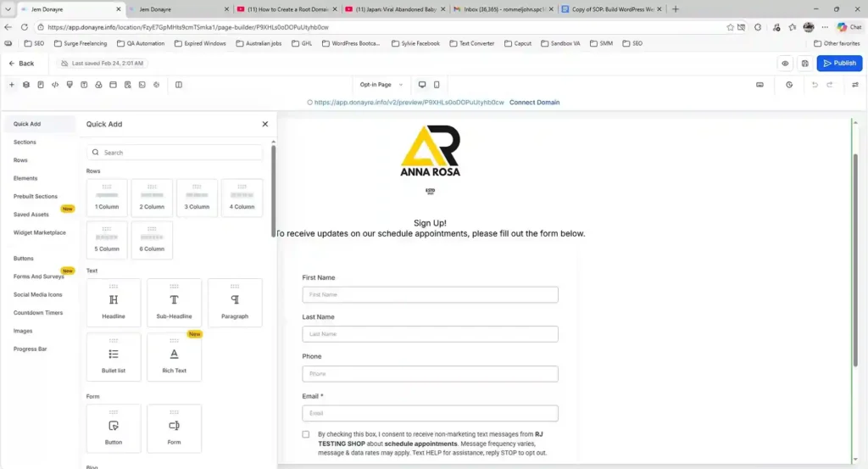Image resolution: width=868 pixels, height=469 pixels.
Task: Add a Rich Text element
Action: 174,357
